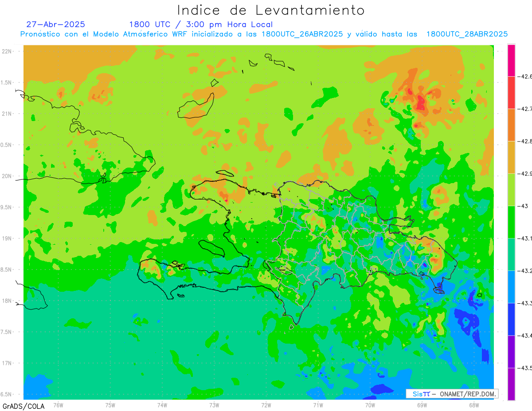Click the '71W' longitude label
Screen dimensions: 532x411
318,405
